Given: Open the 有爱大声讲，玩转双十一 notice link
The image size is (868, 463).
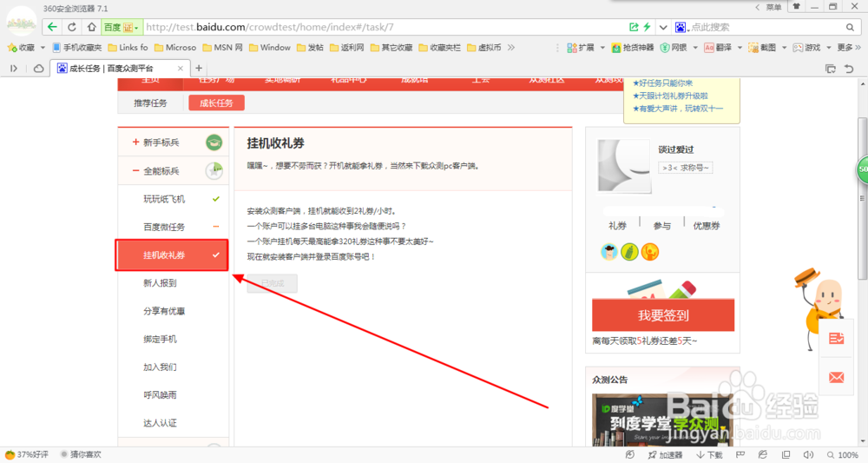Looking at the screenshot, I should click(x=678, y=109).
